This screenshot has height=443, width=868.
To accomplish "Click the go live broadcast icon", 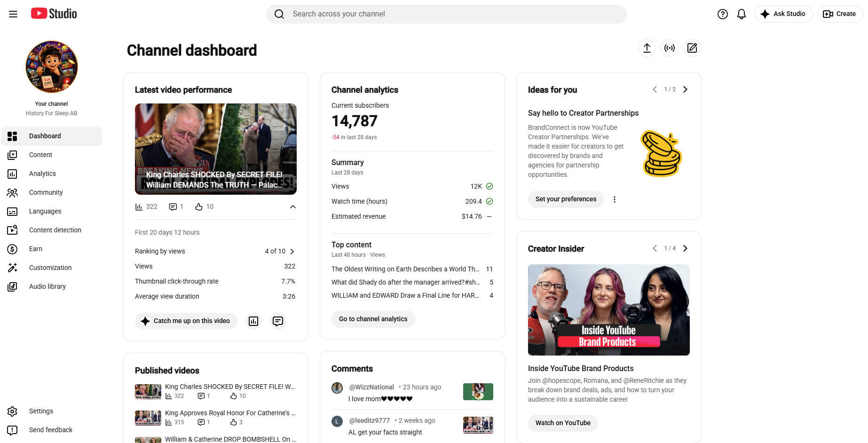I will click(670, 48).
